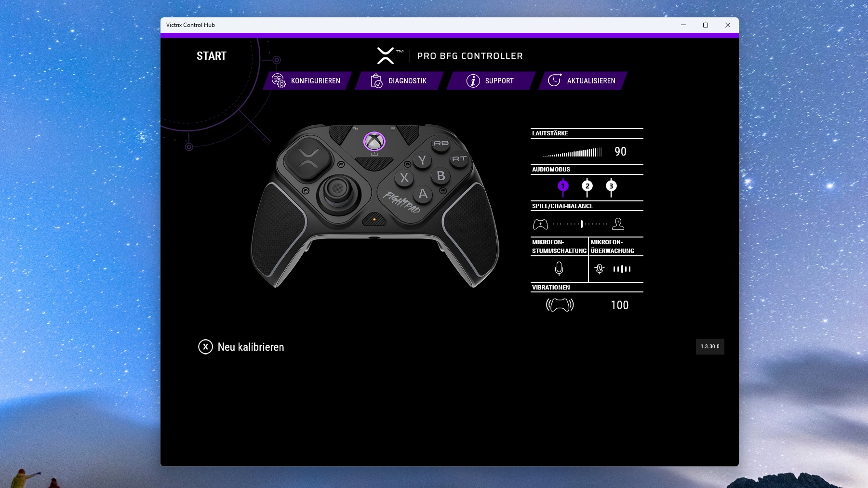Click the chat person icon

click(x=618, y=224)
